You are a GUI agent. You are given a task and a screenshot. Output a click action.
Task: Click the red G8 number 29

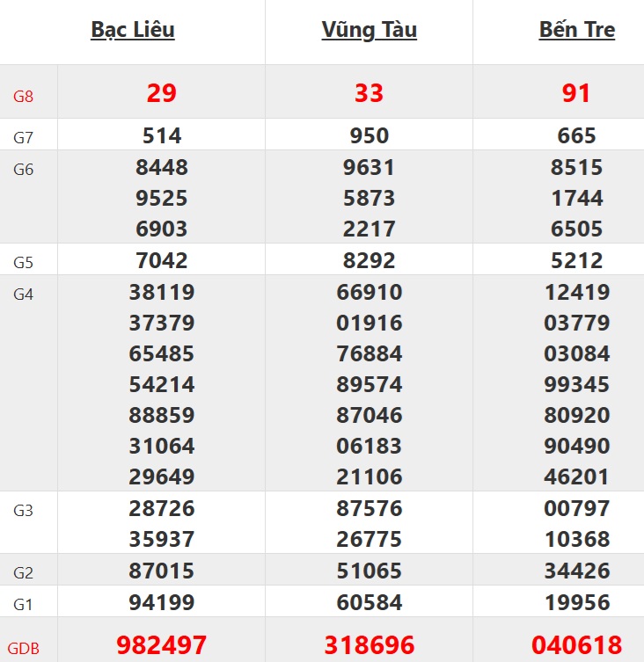point(162,93)
